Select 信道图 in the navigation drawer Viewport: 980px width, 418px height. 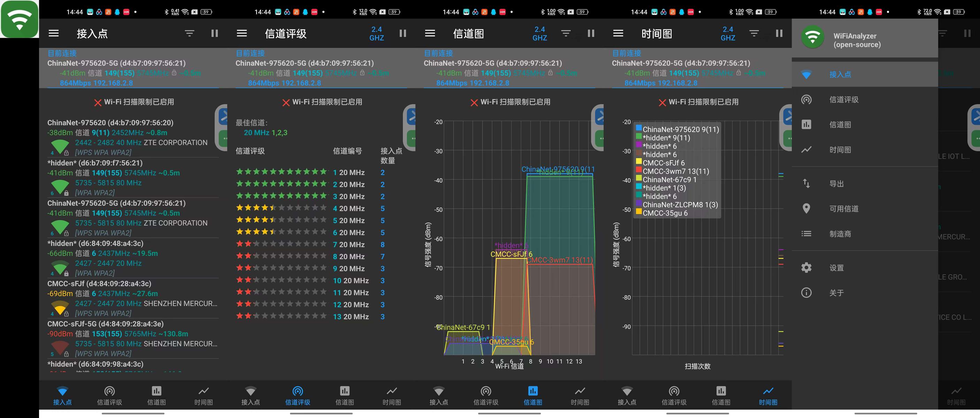coord(865,125)
